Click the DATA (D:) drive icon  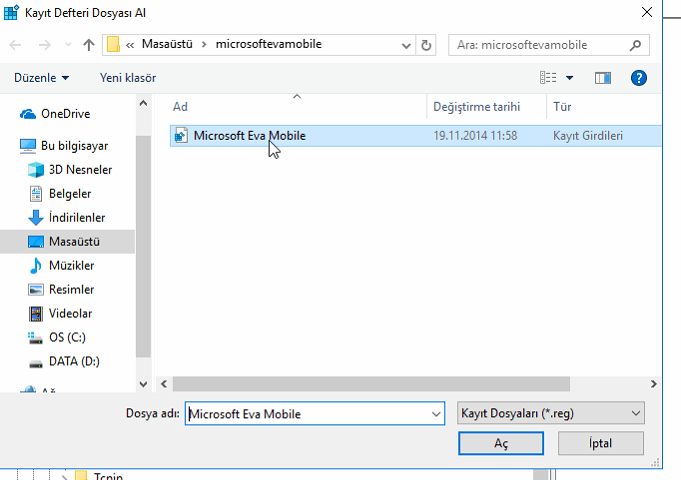(x=36, y=363)
